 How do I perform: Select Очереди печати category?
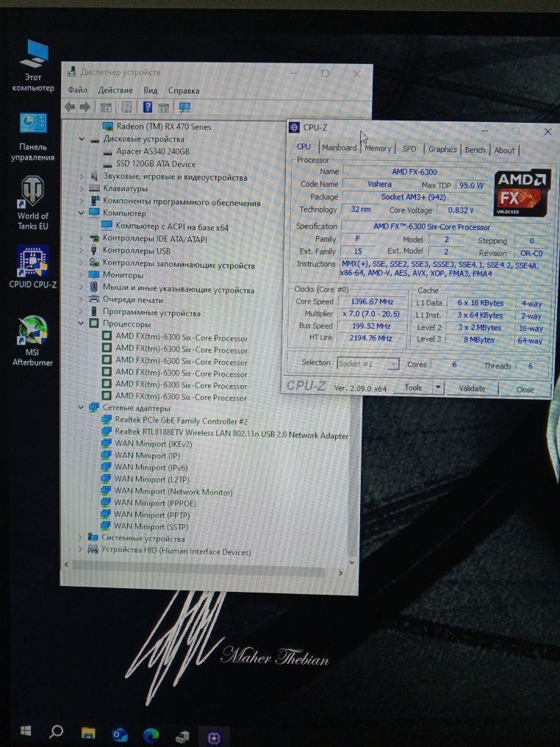133,300
